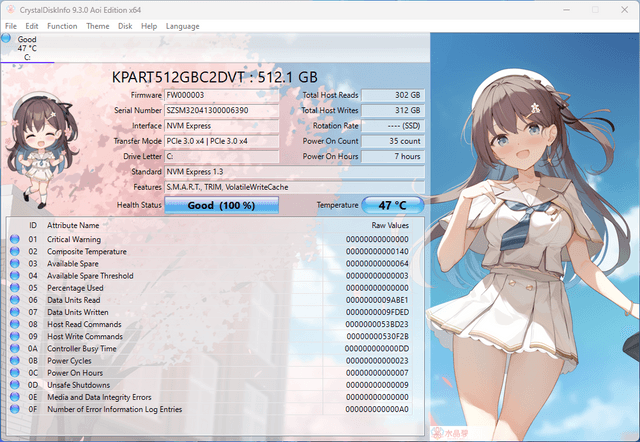Click the status orb for Data Units Read
The image size is (640, 442).
click(15, 300)
